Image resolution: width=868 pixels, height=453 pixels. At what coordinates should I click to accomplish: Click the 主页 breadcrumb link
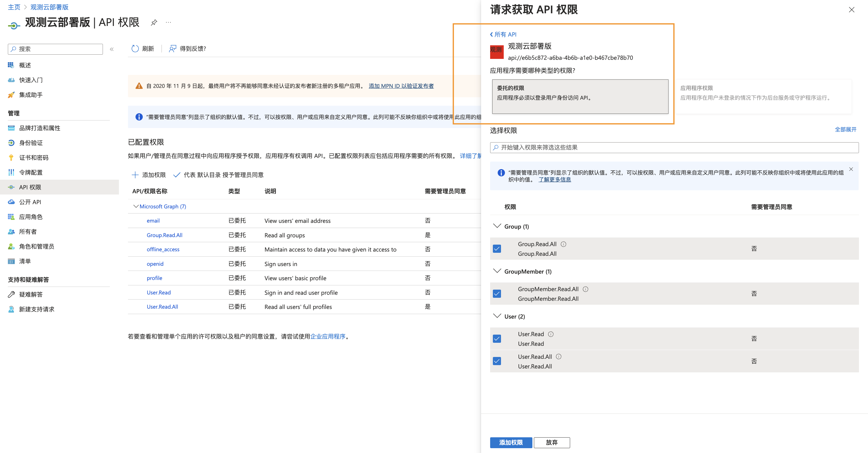click(14, 7)
